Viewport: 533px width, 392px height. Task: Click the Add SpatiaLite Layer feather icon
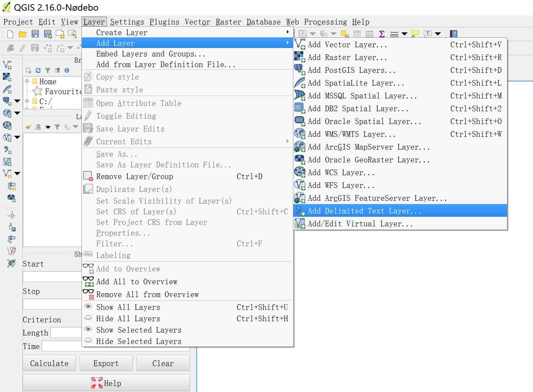[7, 89]
